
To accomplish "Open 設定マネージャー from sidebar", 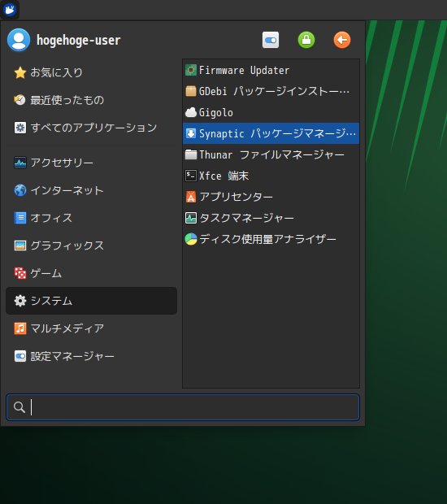I will coord(91,356).
